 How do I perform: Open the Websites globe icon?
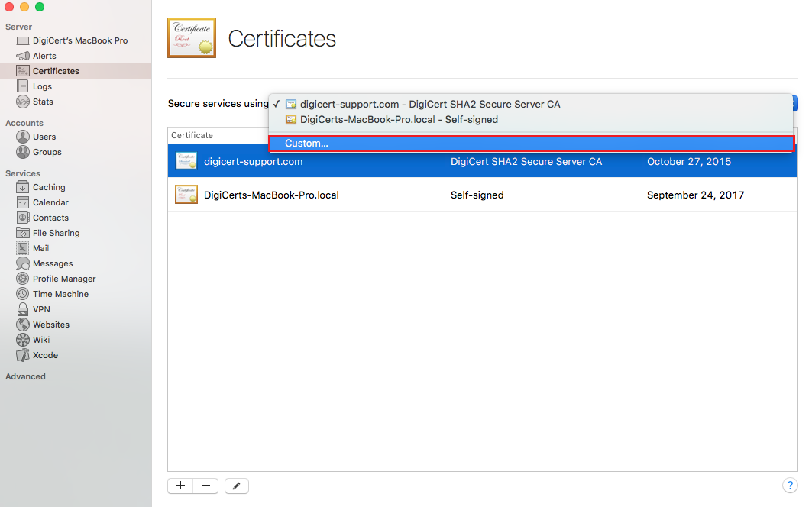point(23,325)
